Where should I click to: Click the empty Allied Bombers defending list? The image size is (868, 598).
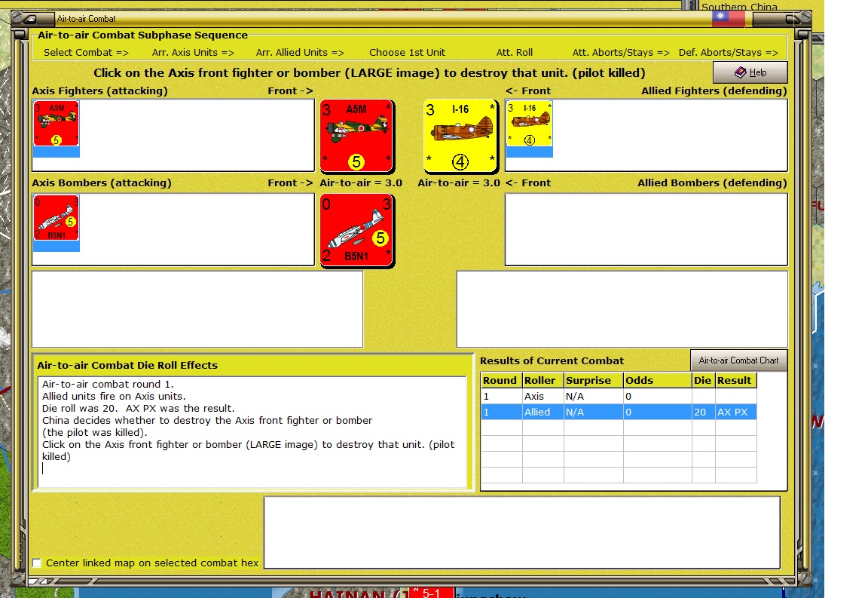coord(646,229)
